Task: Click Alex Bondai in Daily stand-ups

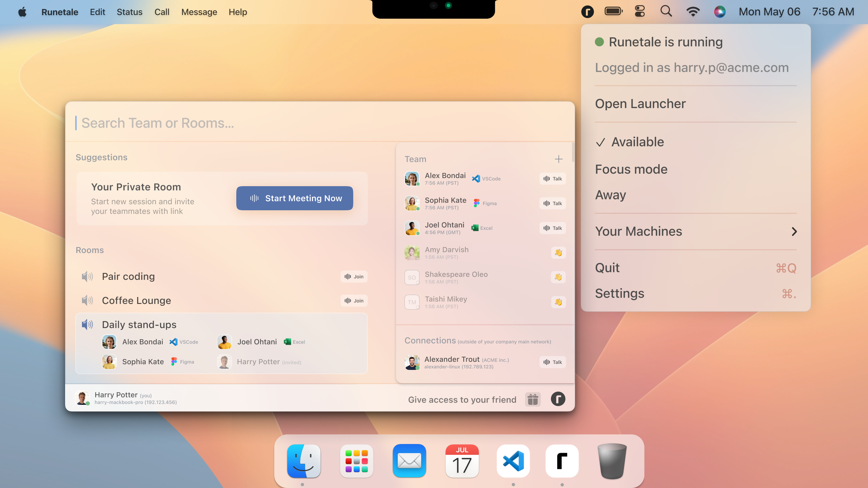Action: [x=150, y=342]
